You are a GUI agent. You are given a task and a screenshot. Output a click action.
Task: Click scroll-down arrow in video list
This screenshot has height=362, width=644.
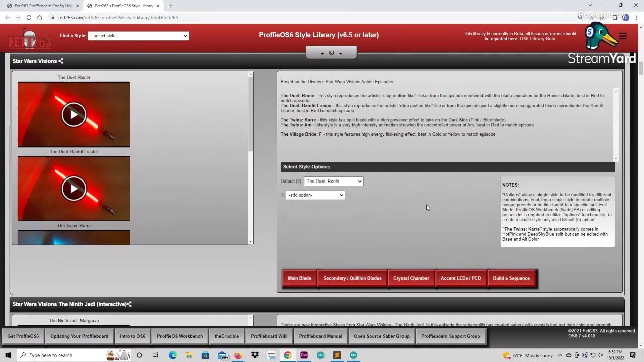(x=250, y=242)
